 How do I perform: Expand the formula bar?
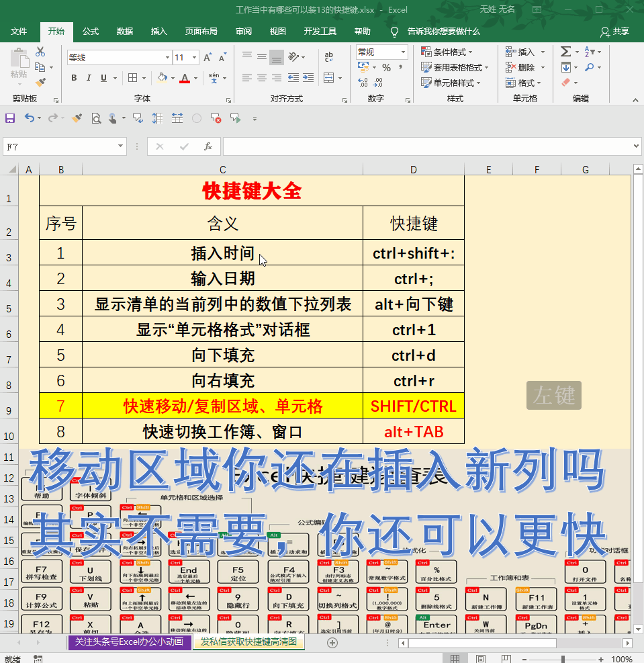637,146
